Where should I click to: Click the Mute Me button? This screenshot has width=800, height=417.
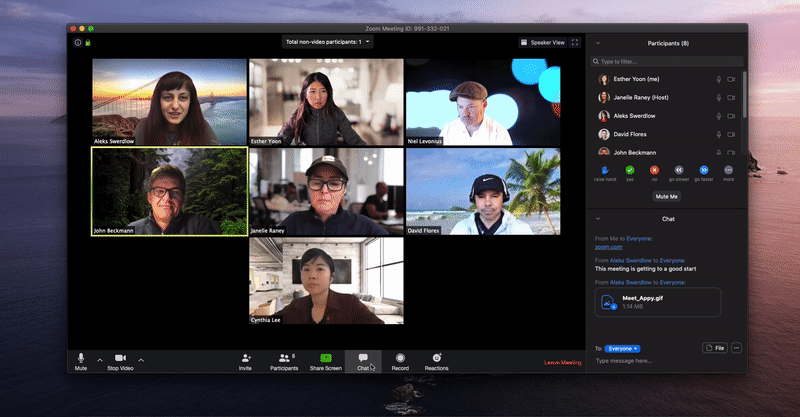(x=667, y=197)
